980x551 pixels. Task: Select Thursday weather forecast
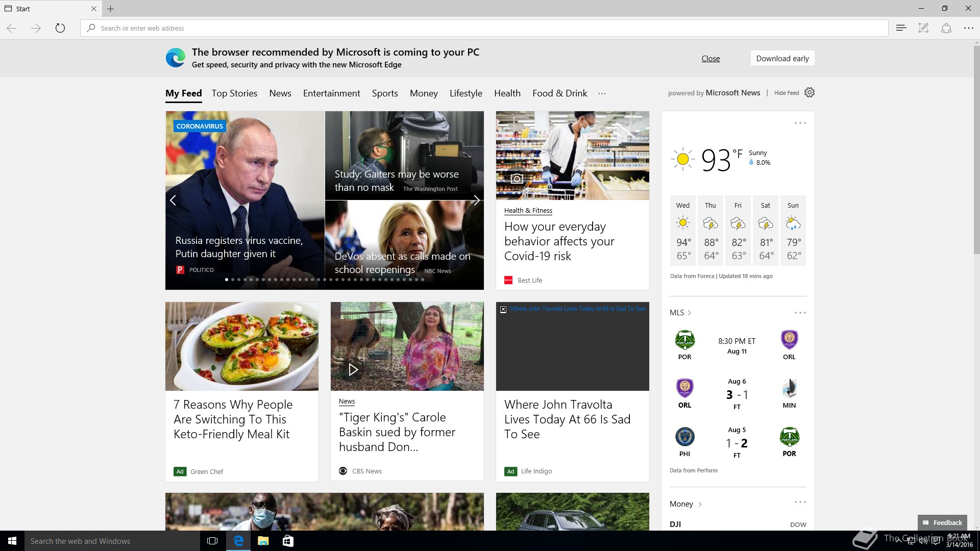710,231
